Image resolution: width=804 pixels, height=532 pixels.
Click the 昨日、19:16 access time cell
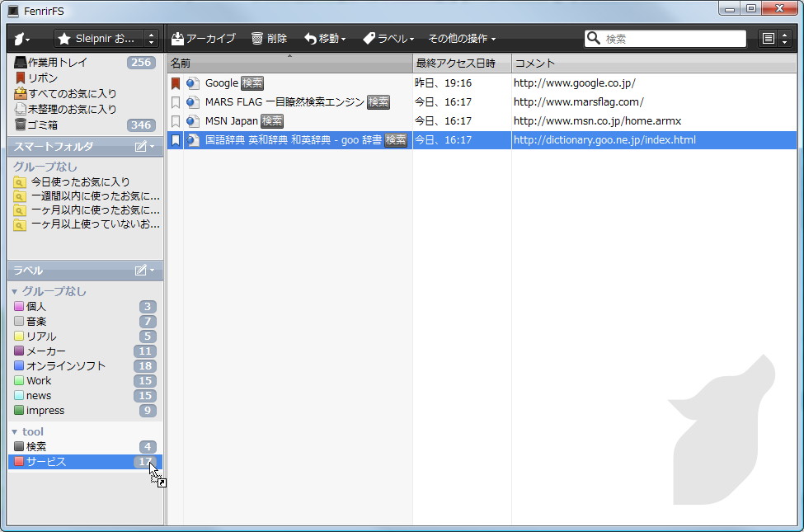click(443, 83)
